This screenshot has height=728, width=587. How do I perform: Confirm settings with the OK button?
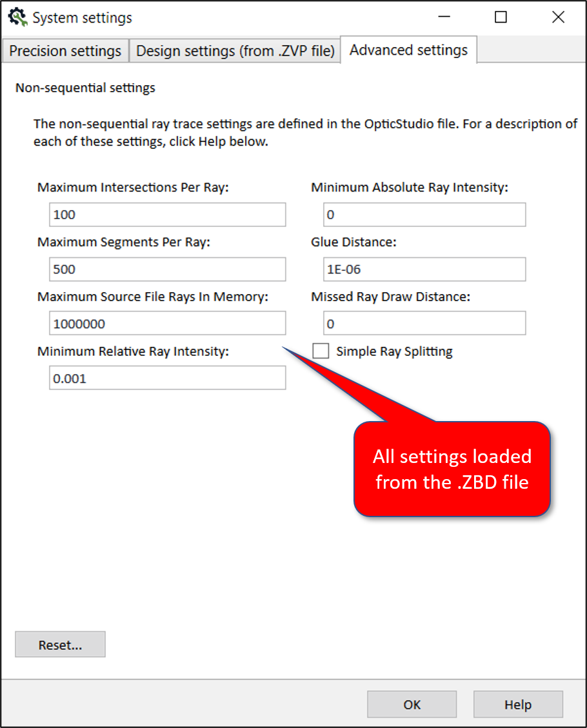[x=412, y=704]
